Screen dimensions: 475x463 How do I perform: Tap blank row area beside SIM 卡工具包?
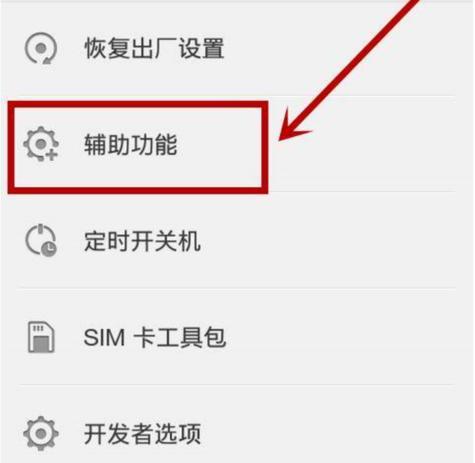(x=342, y=337)
